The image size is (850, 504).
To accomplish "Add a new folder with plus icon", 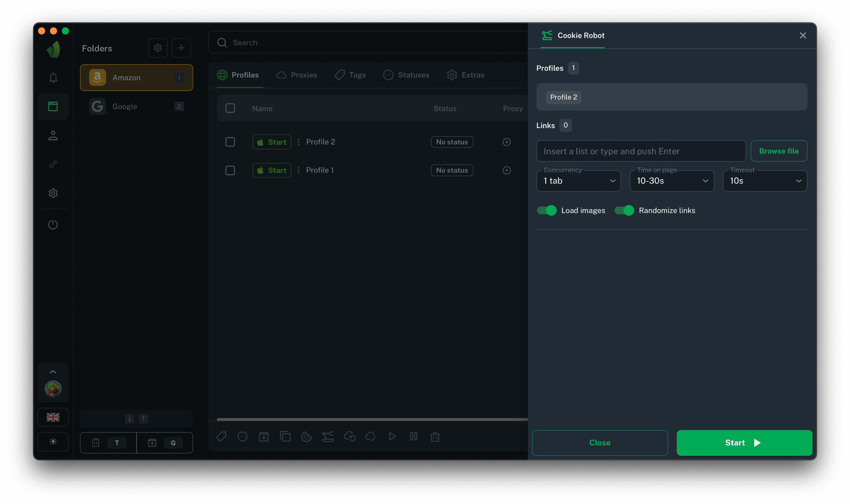I will tap(181, 48).
